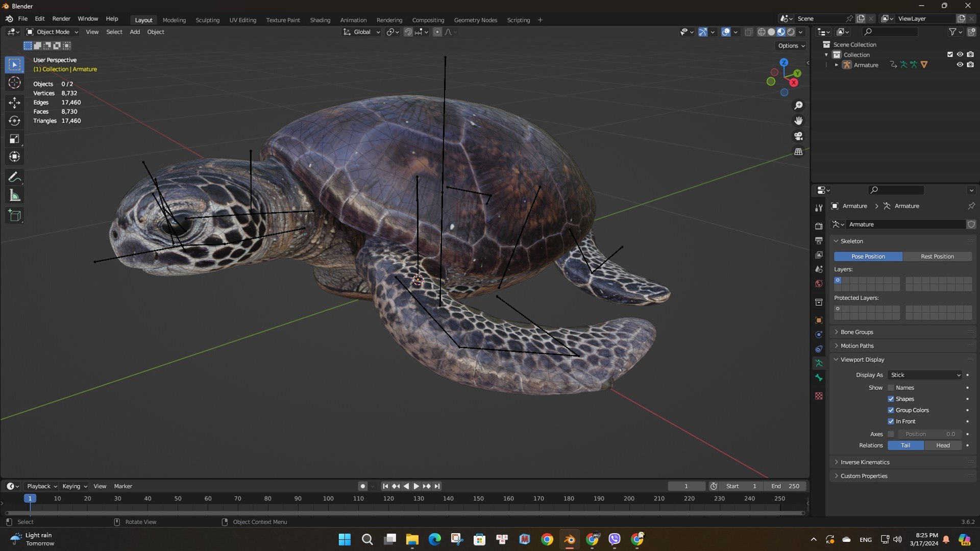Hide Collection in viewport via eye icon
980x551 pixels.
coord(960,55)
